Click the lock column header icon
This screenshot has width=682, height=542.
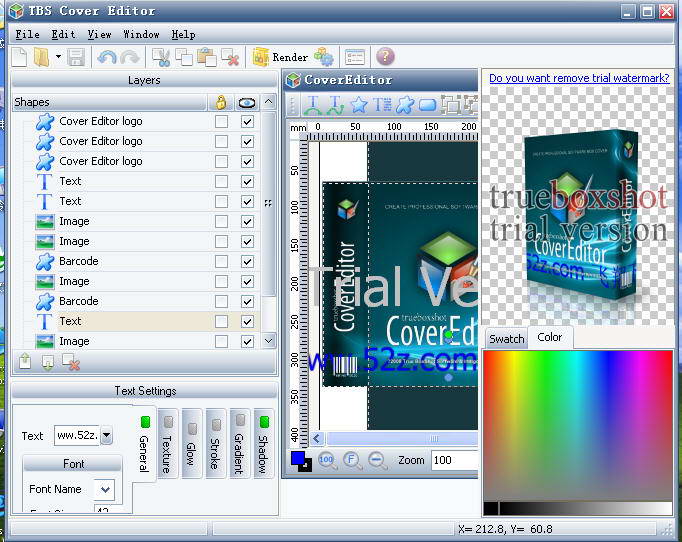point(221,103)
